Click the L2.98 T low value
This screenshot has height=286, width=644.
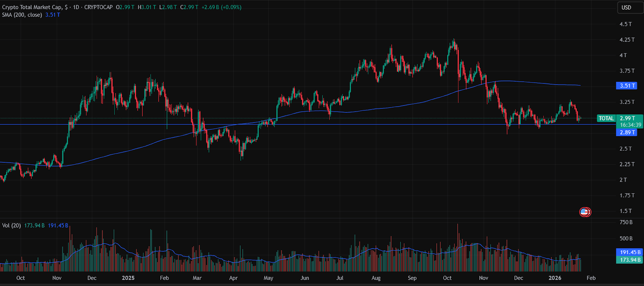tap(168, 7)
